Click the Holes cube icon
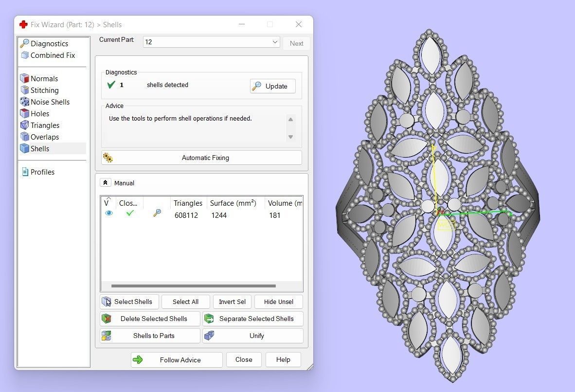Image resolution: width=575 pixels, height=392 pixels. [25, 113]
